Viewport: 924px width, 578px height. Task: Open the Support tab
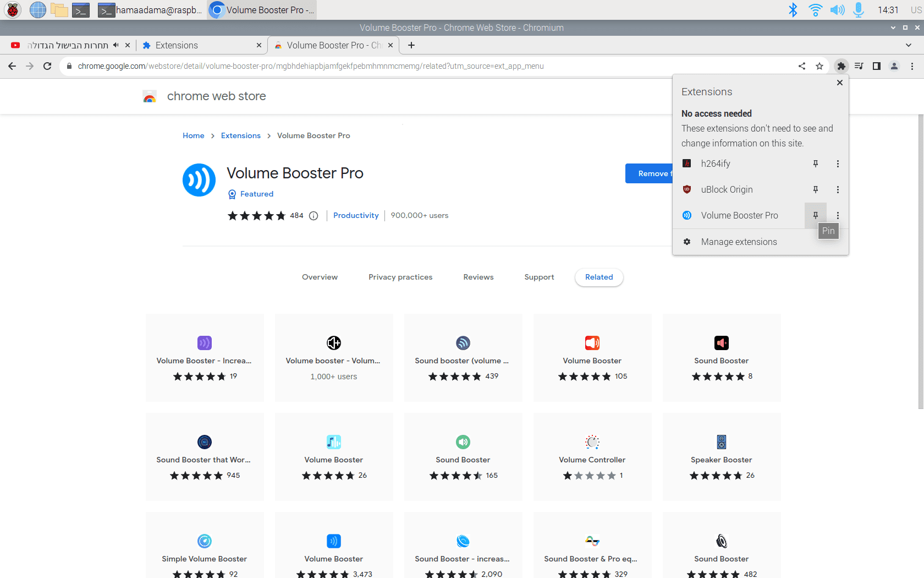(539, 277)
